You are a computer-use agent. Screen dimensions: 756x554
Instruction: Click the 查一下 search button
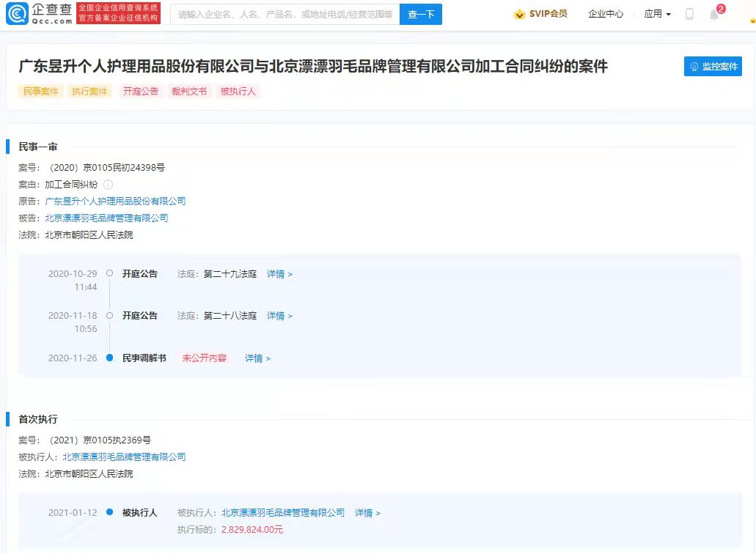(x=420, y=15)
